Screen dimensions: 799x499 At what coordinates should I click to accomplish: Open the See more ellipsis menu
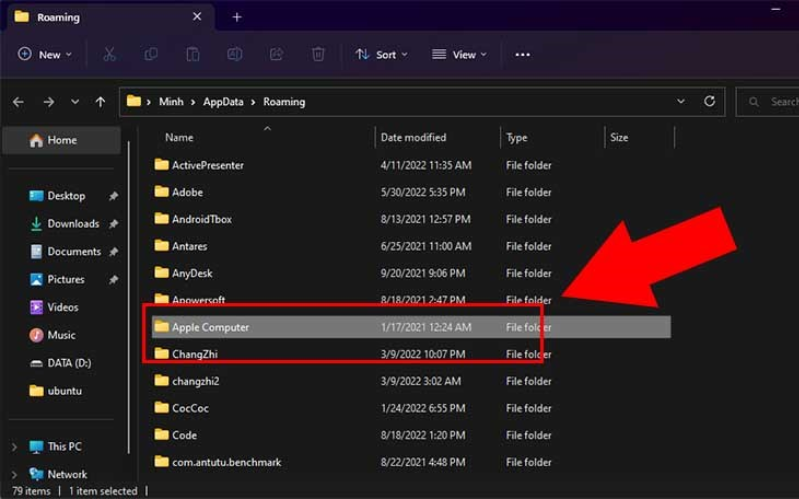[522, 54]
